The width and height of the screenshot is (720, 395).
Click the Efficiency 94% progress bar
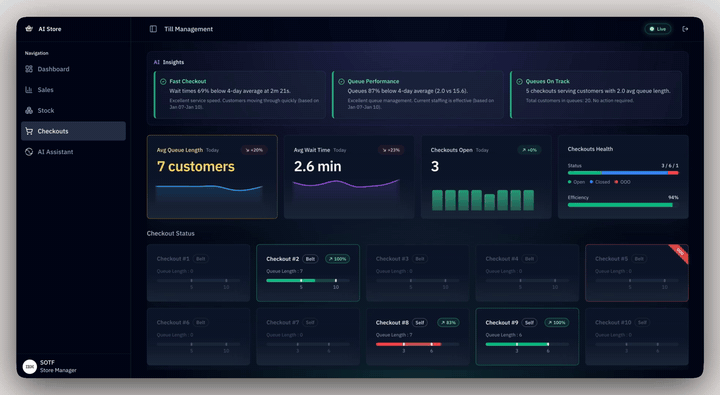click(x=623, y=205)
